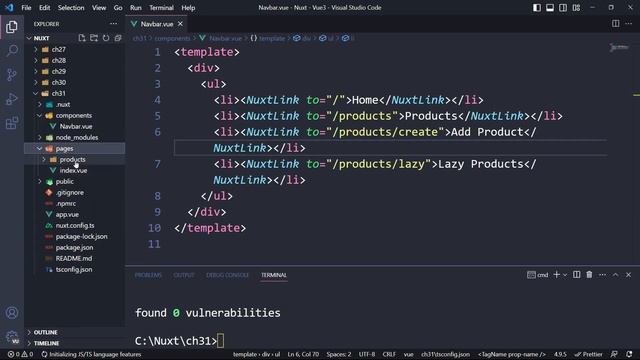Open the Manage gear icon
The width and height of the screenshot is (640, 360).
(12, 337)
